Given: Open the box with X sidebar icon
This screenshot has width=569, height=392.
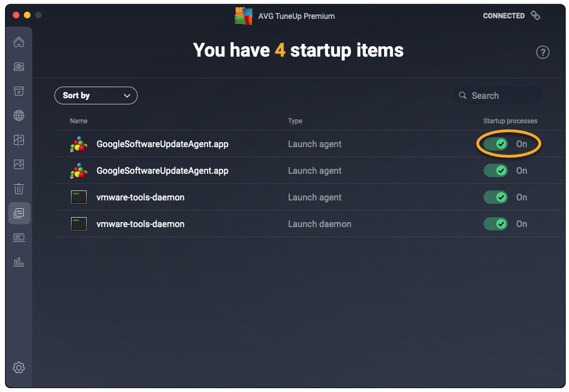Looking at the screenshot, I should (19, 91).
